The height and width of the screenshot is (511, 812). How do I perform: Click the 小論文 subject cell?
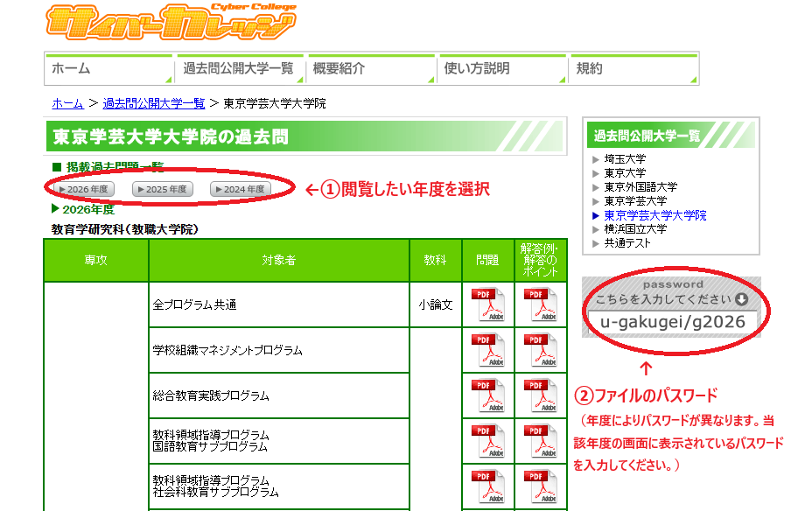pyautogui.click(x=436, y=304)
